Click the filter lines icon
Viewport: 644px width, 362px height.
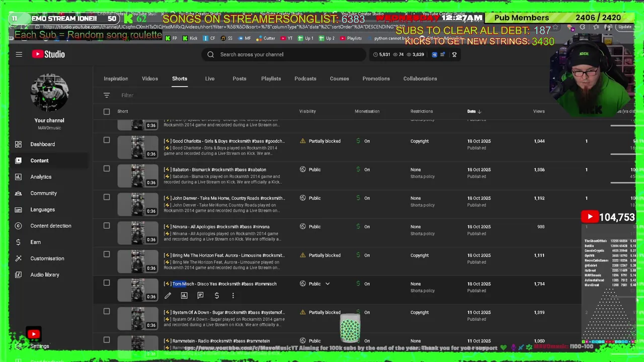click(107, 95)
